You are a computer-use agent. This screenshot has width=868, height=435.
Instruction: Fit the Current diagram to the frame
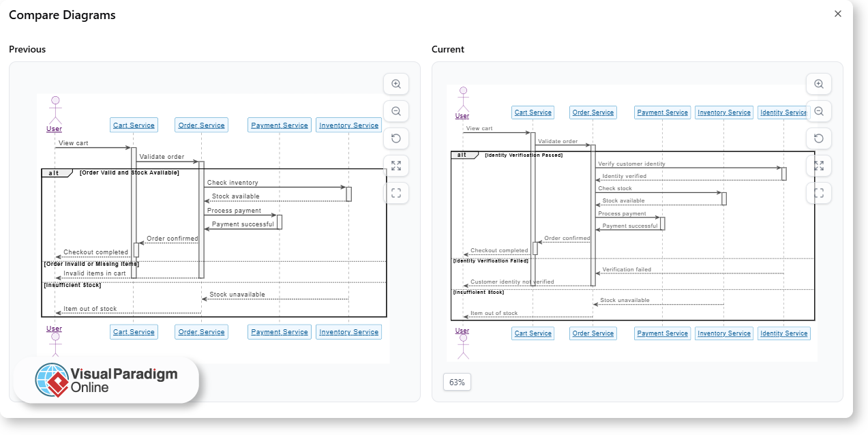[x=818, y=192]
